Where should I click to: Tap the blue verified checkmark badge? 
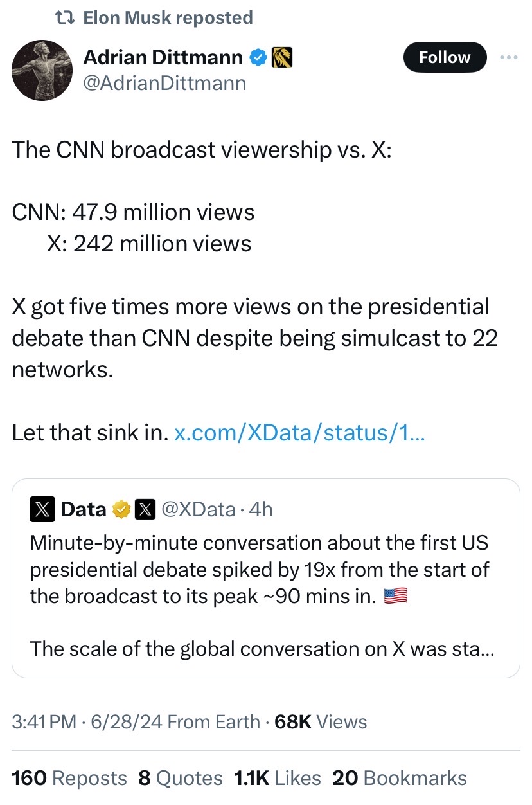(x=258, y=58)
